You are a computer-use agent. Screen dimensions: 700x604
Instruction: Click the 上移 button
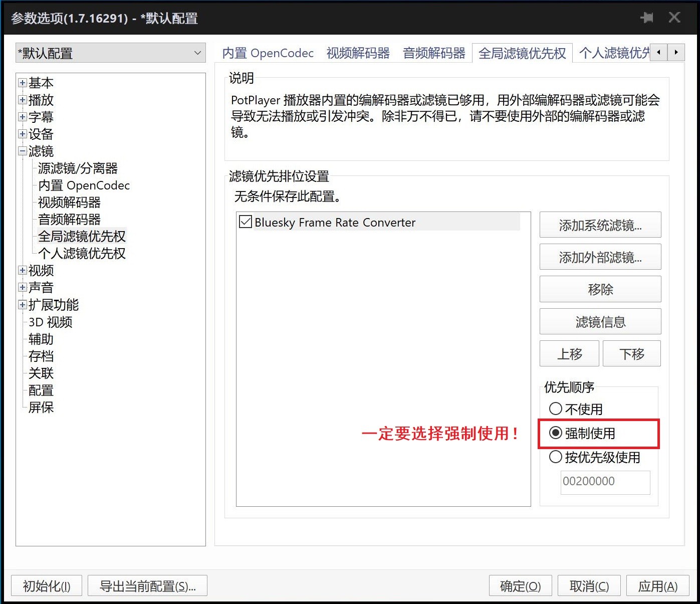(569, 354)
